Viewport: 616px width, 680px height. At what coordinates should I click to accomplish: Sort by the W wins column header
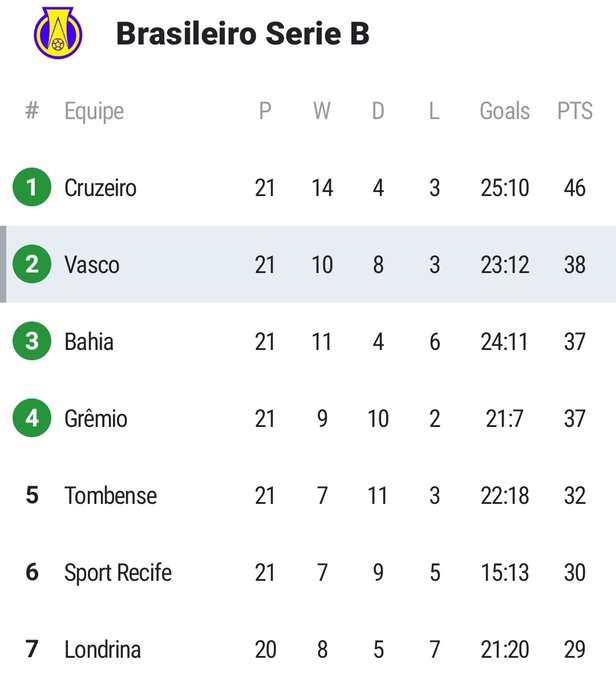(x=322, y=111)
